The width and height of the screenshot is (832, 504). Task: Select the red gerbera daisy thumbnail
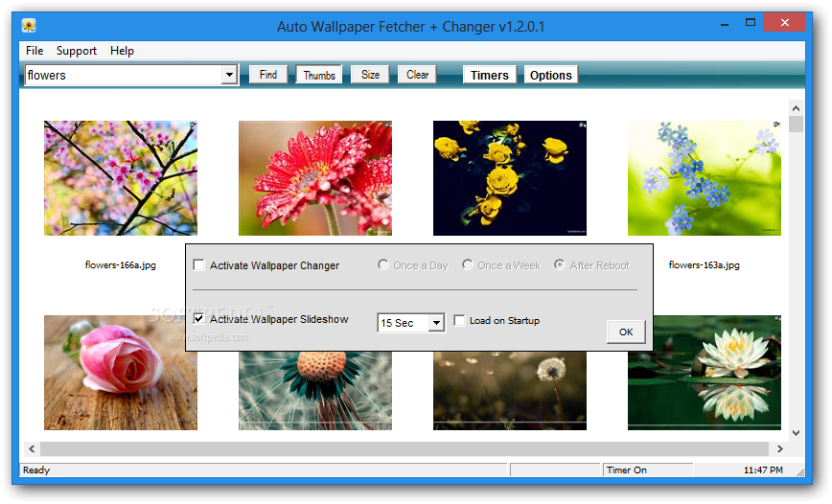(x=315, y=178)
